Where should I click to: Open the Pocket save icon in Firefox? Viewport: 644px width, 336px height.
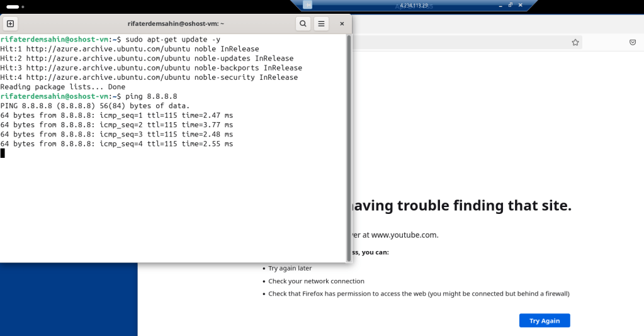pyautogui.click(x=633, y=42)
